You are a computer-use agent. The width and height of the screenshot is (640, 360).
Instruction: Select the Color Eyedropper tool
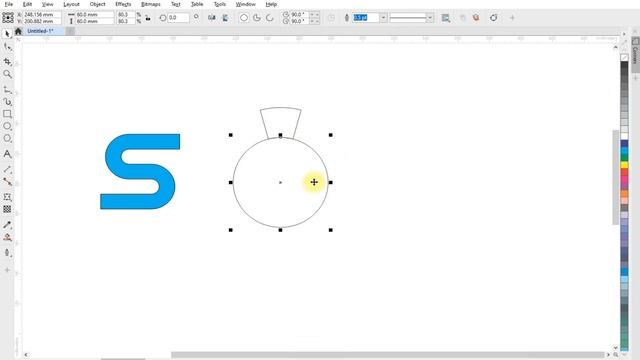[7, 225]
